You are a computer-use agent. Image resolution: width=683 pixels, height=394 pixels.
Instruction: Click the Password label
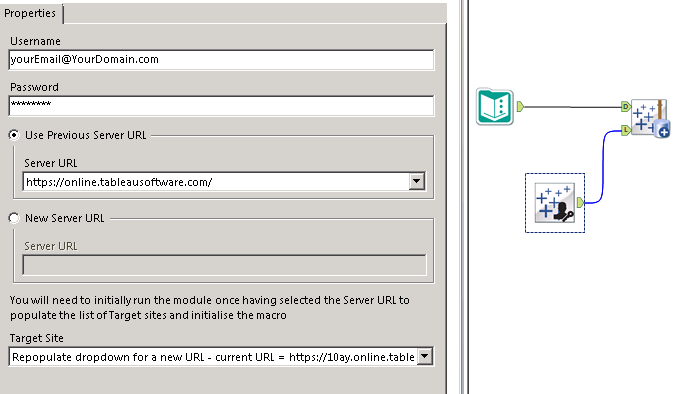pyautogui.click(x=34, y=87)
